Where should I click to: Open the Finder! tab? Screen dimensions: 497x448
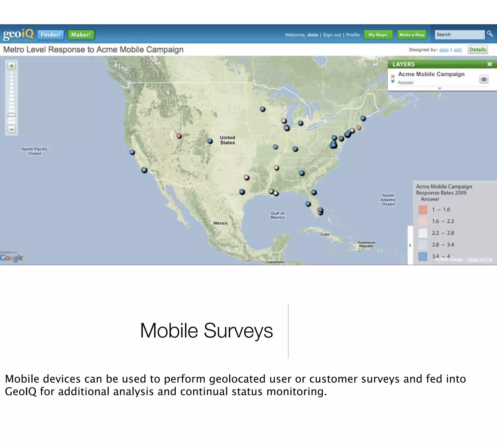(x=50, y=35)
